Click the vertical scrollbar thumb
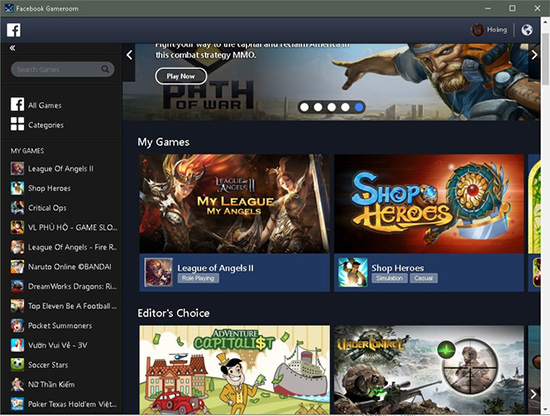Viewport: 550px width, 416px height. point(545,59)
